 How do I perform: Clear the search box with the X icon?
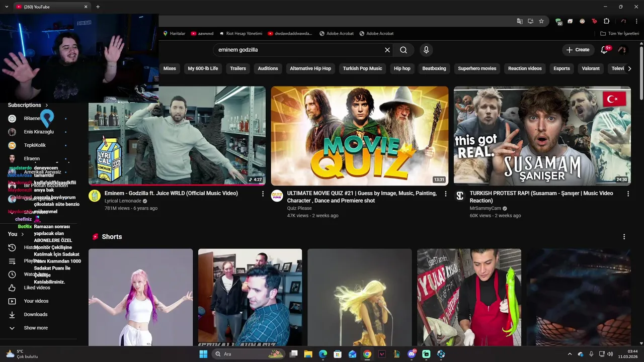pyautogui.click(x=387, y=50)
